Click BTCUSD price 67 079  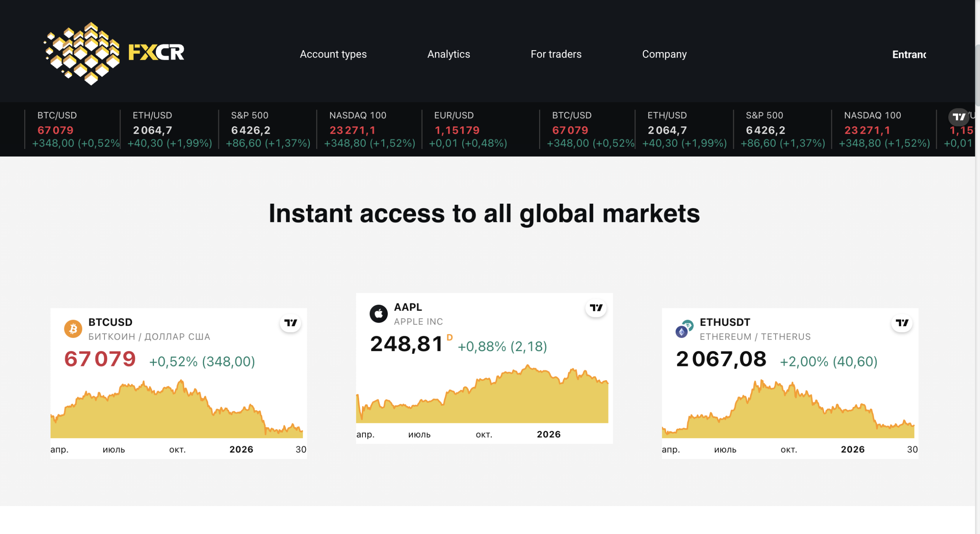[100, 359]
